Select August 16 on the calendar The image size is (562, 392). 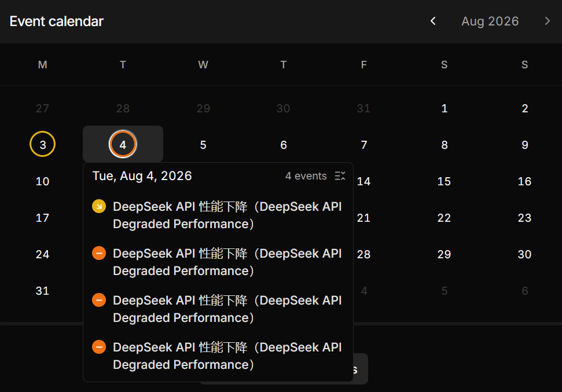tap(525, 181)
